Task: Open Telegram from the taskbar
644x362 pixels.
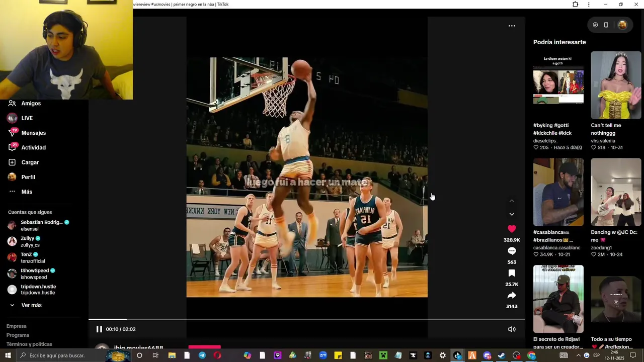Action: point(202,355)
